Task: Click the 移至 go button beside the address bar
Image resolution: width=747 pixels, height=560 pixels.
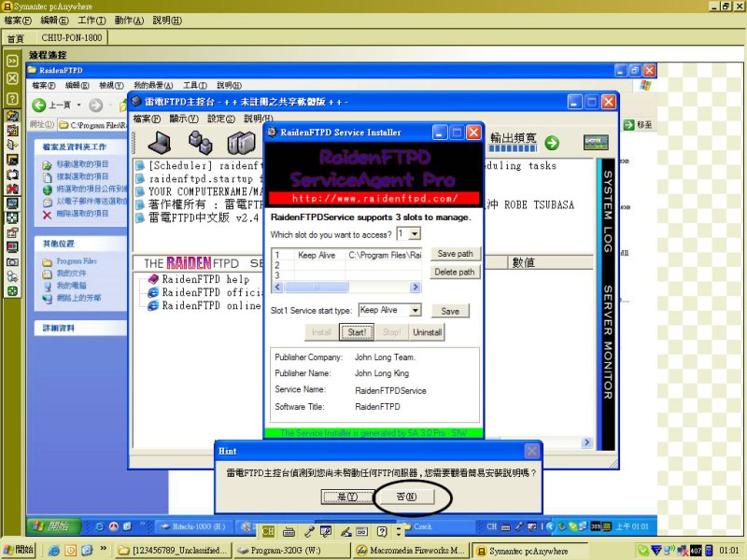Action: click(x=638, y=125)
